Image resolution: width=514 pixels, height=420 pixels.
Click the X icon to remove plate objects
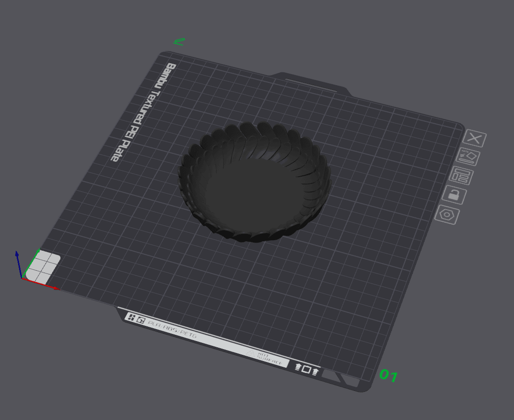(474, 138)
